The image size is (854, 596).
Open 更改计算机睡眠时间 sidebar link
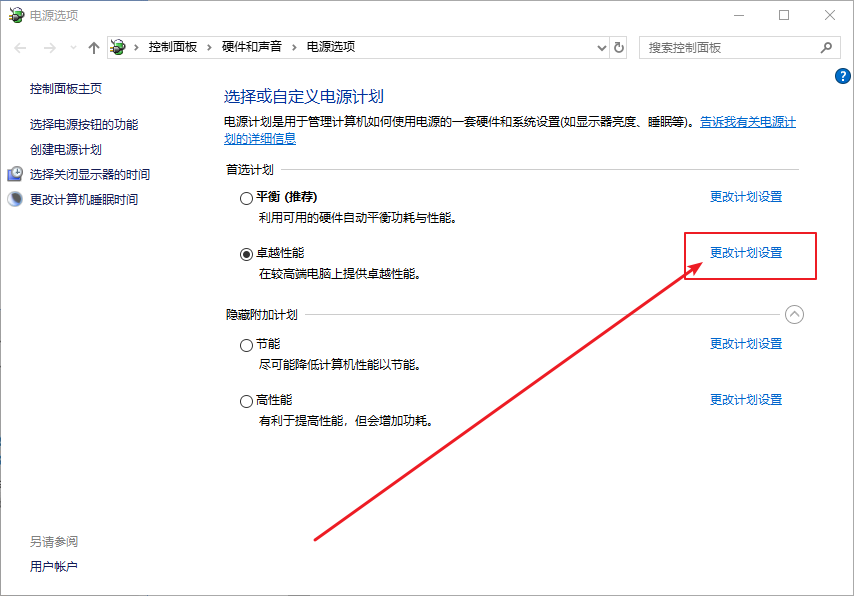84,199
